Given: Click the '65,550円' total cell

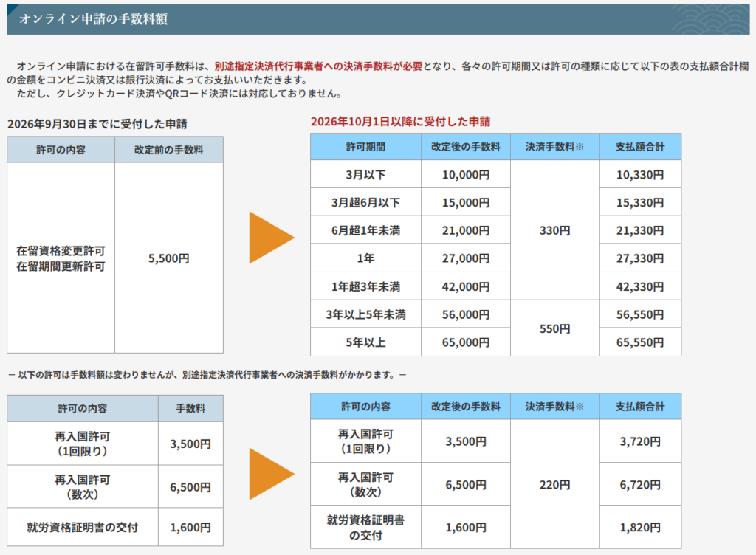Looking at the screenshot, I should [x=640, y=342].
